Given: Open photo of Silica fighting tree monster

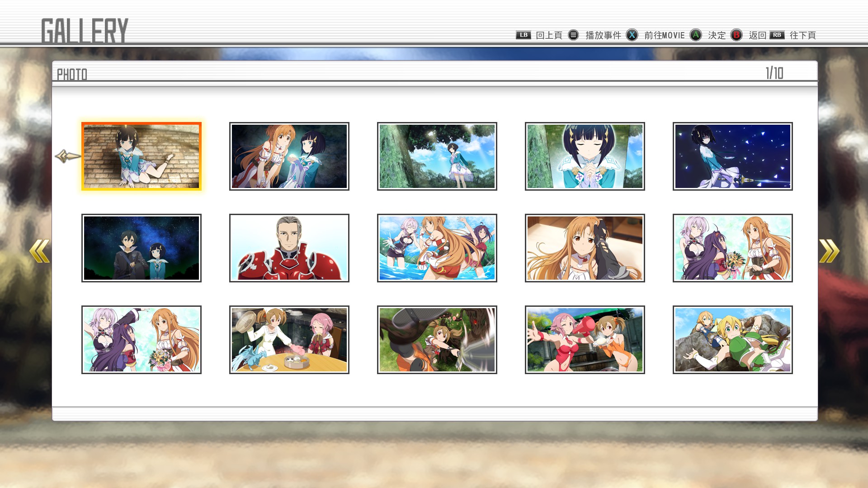Looking at the screenshot, I should pyautogui.click(x=437, y=340).
